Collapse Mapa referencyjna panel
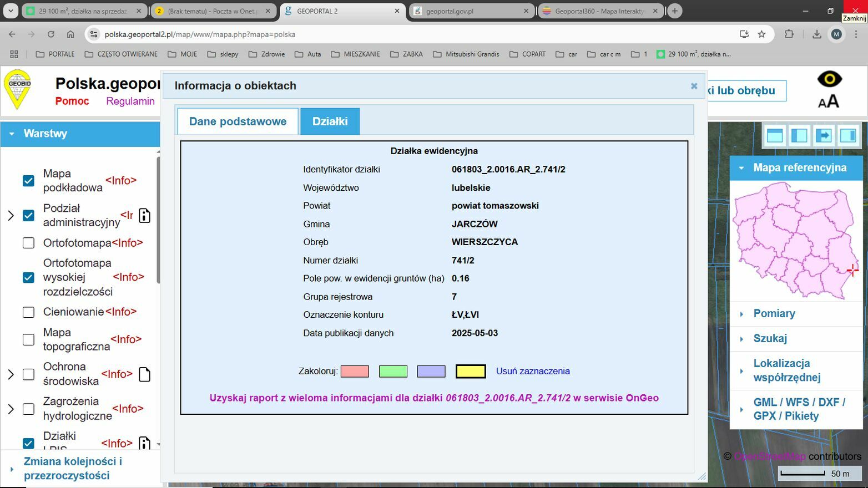 [x=796, y=167]
